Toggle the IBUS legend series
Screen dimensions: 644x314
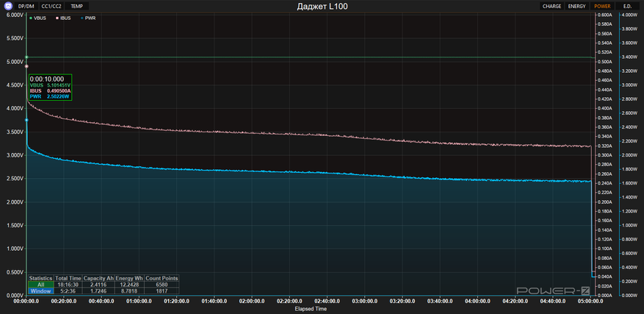pyautogui.click(x=61, y=17)
